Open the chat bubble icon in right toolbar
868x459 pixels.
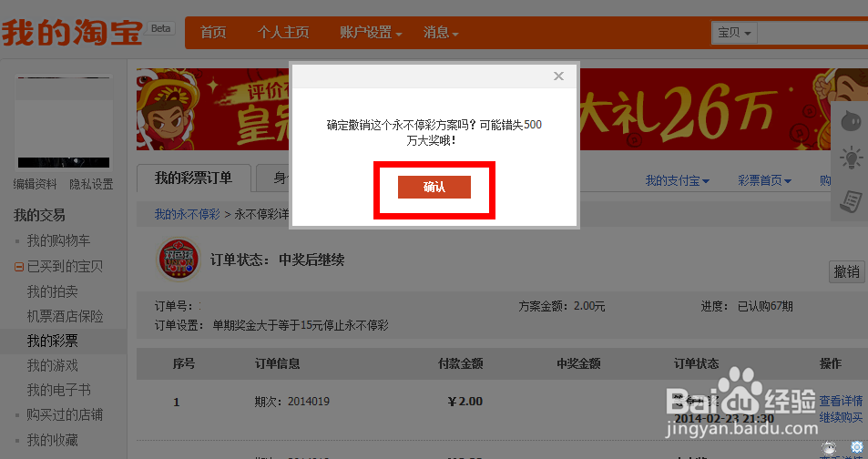[x=851, y=121]
